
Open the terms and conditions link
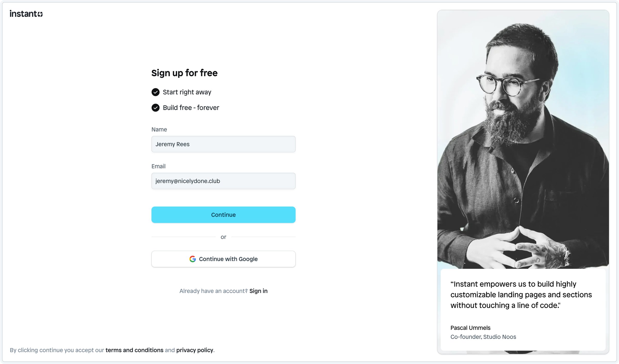coord(134,350)
